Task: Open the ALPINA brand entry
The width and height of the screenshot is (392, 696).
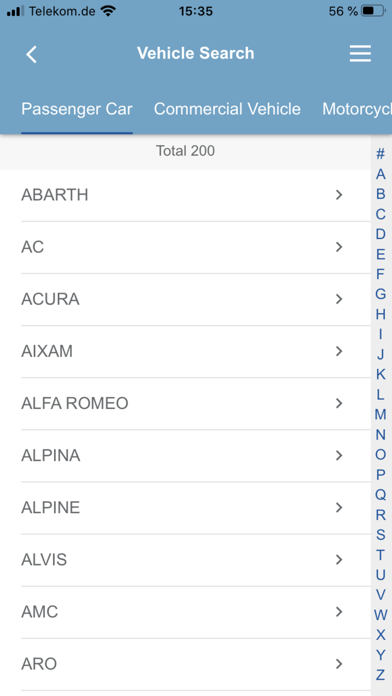Action: pos(196,456)
